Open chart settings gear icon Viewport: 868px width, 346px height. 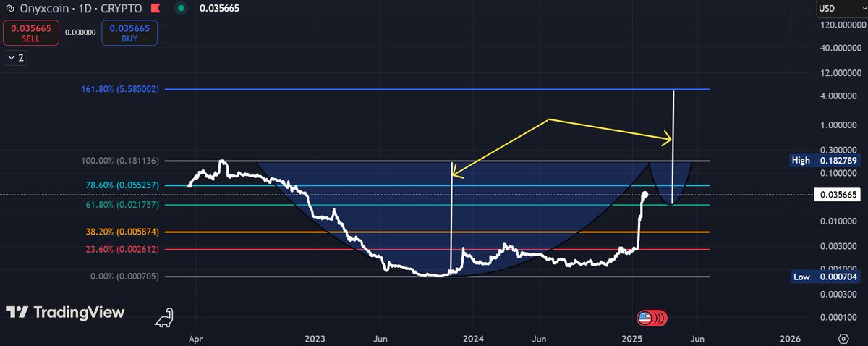(843, 339)
